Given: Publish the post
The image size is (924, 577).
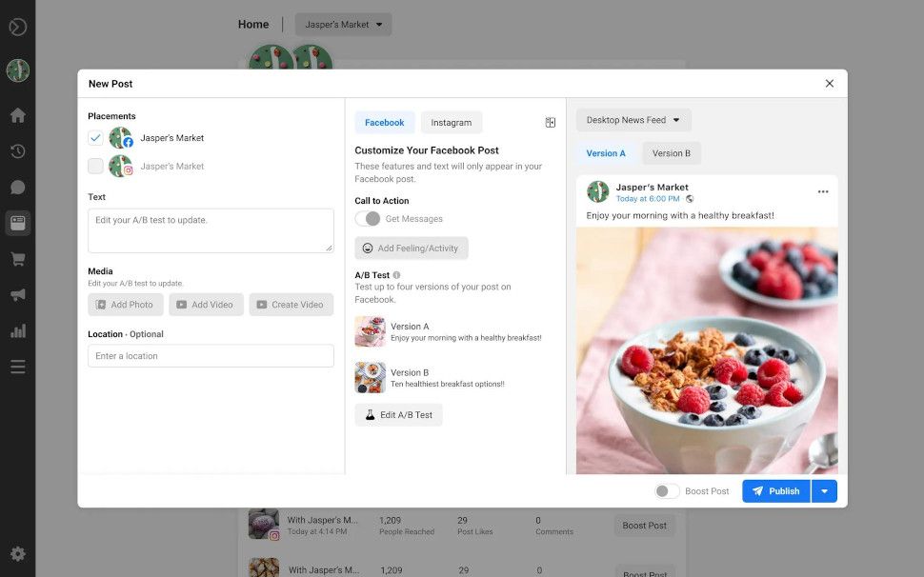Looking at the screenshot, I should click(x=775, y=490).
